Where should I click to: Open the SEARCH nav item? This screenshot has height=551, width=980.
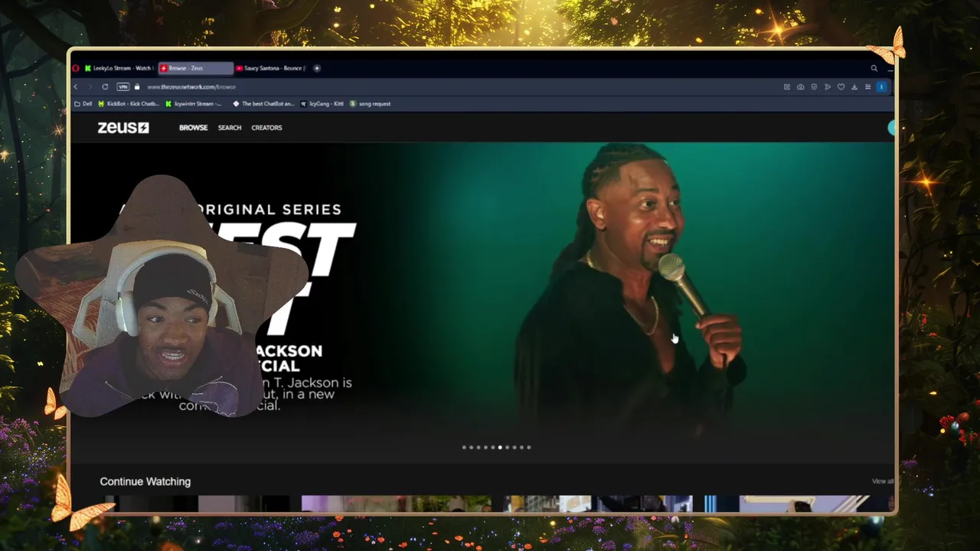tap(230, 128)
